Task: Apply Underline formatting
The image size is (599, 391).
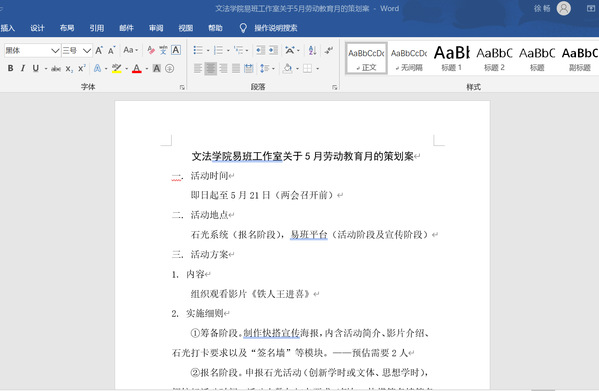Action: (x=36, y=68)
